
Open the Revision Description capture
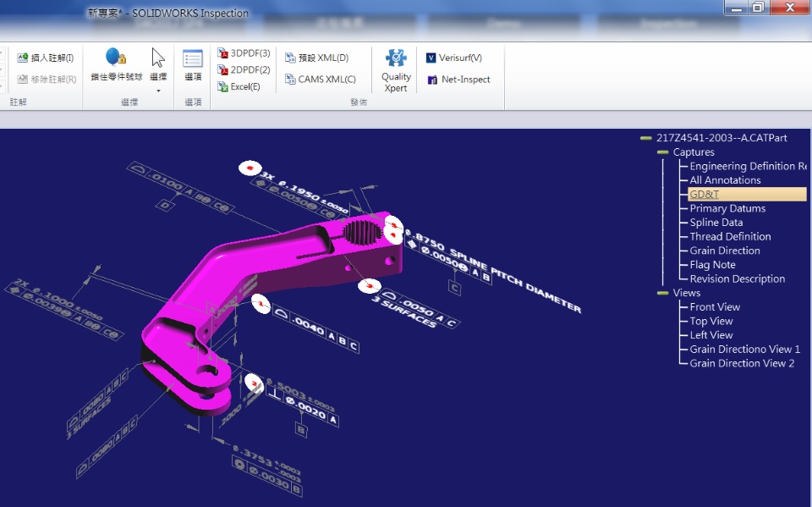coord(737,278)
